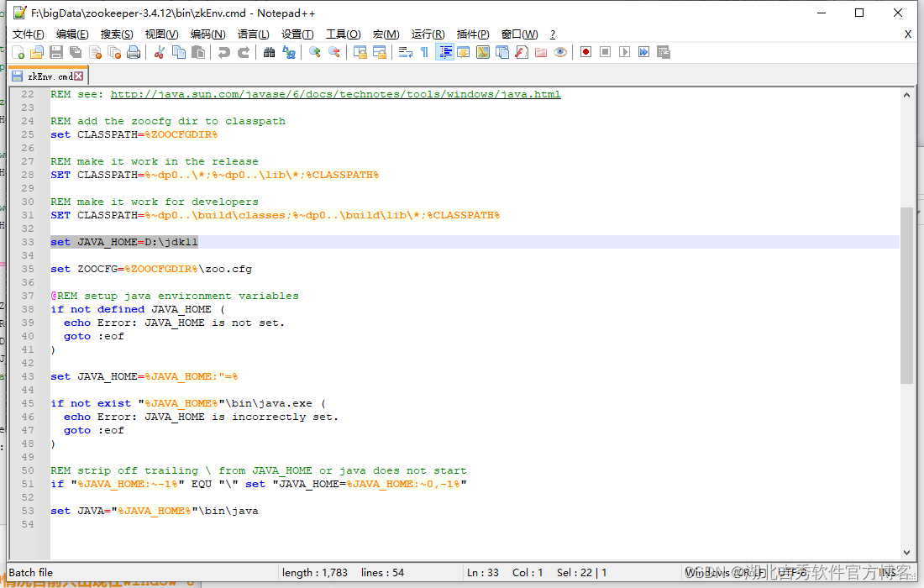The width and height of the screenshot is (924, 588).
Task: Zoom out of the editor text
Action: click(x=333, y=52)
